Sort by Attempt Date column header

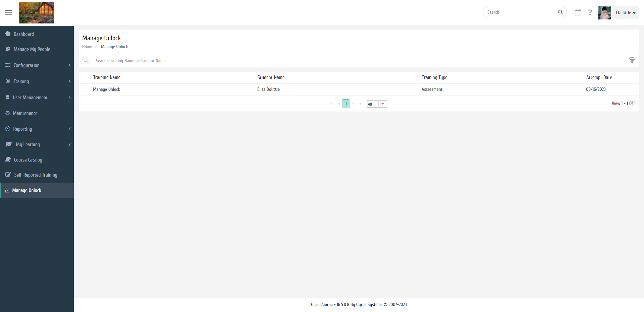point(599,77)
